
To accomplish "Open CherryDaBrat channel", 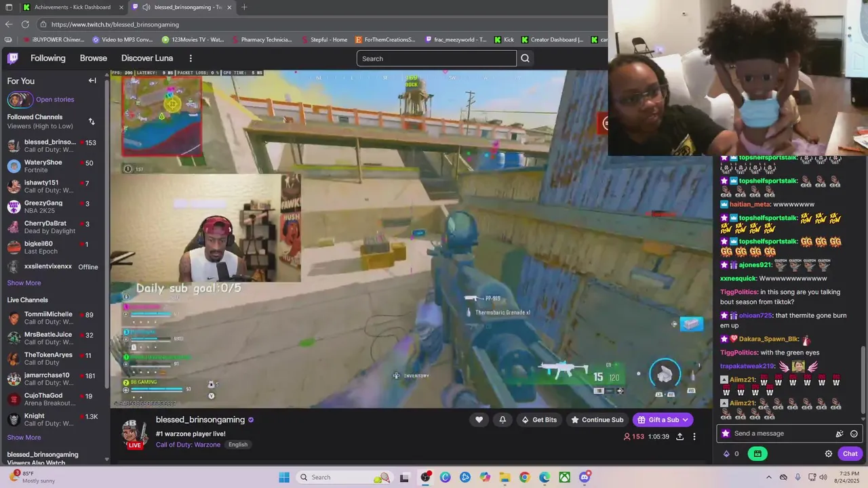I will [x=54, y=227].
